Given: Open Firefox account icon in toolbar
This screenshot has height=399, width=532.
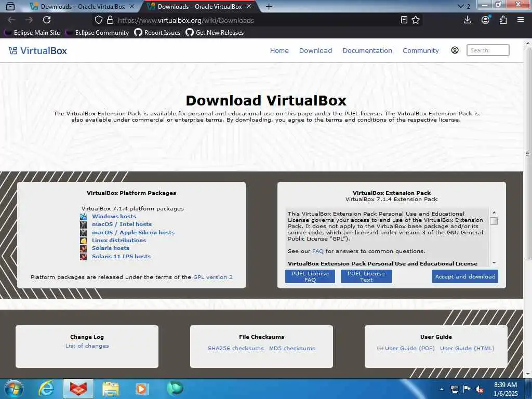Looking at the screenshot, I should (x=486, y=20).
